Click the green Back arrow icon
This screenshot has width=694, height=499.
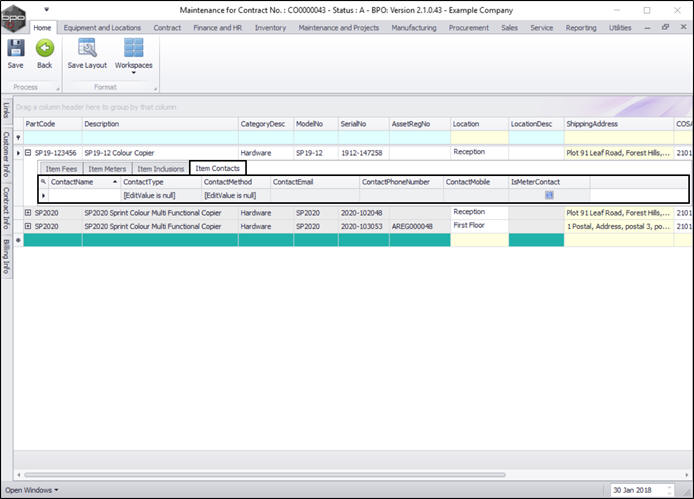click(x=45, y=48)
